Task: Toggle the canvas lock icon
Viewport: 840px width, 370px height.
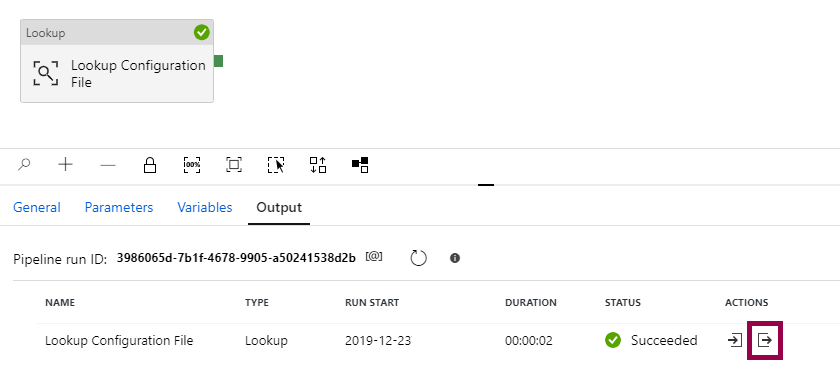Action: (x=149, y=165)
